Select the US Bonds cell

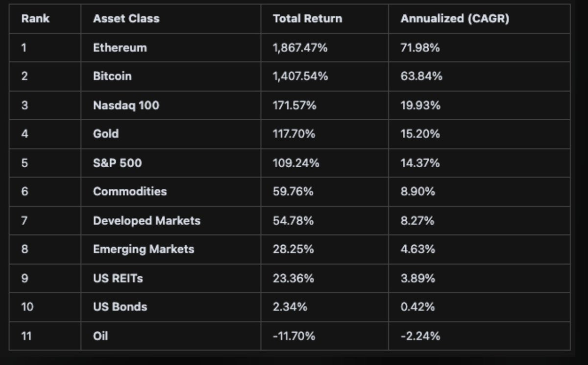pyautogui.click(x=120, y=307)
